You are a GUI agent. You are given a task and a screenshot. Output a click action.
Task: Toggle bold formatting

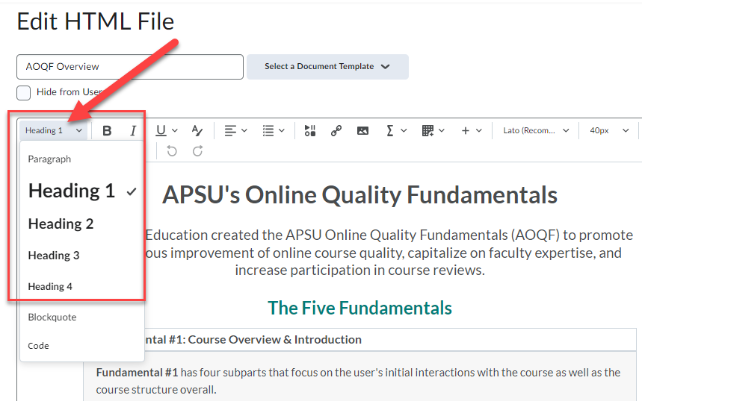(108, 130)
